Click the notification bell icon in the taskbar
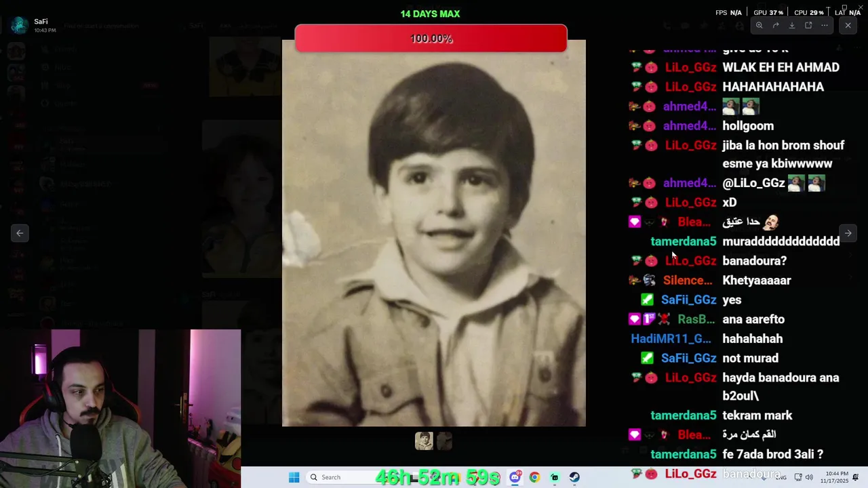868x488 pixels. click(856, 477)
